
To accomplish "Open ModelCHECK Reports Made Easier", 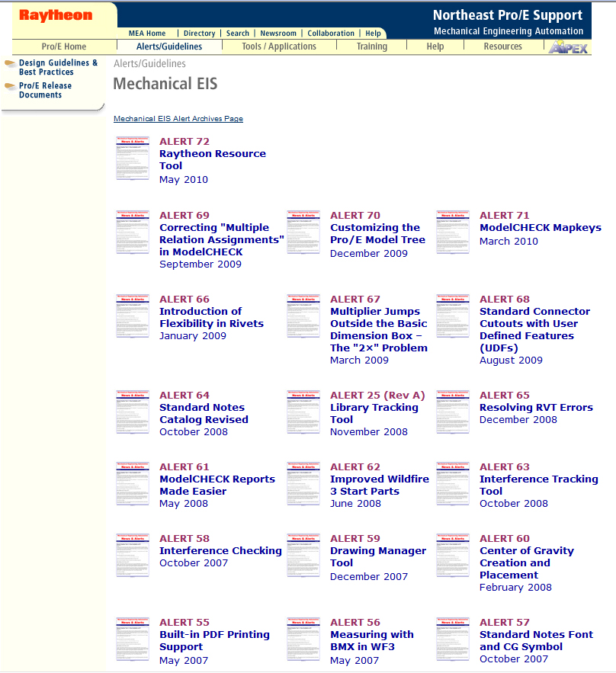I will coord(217,485).
